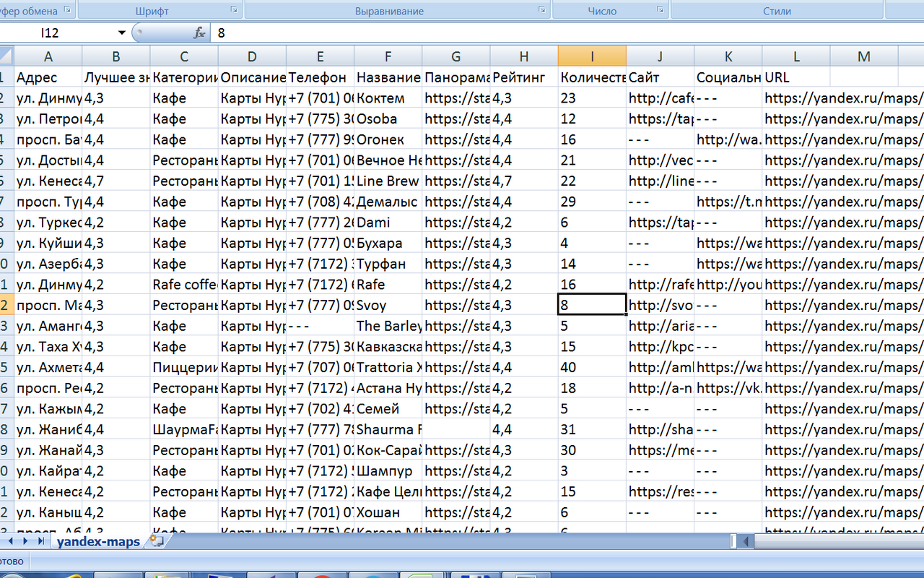The width and height of the screenshot is (924, 578).
Task: Select the Телефон header cell
Action: pyautogui.click(x=320, y=77)
